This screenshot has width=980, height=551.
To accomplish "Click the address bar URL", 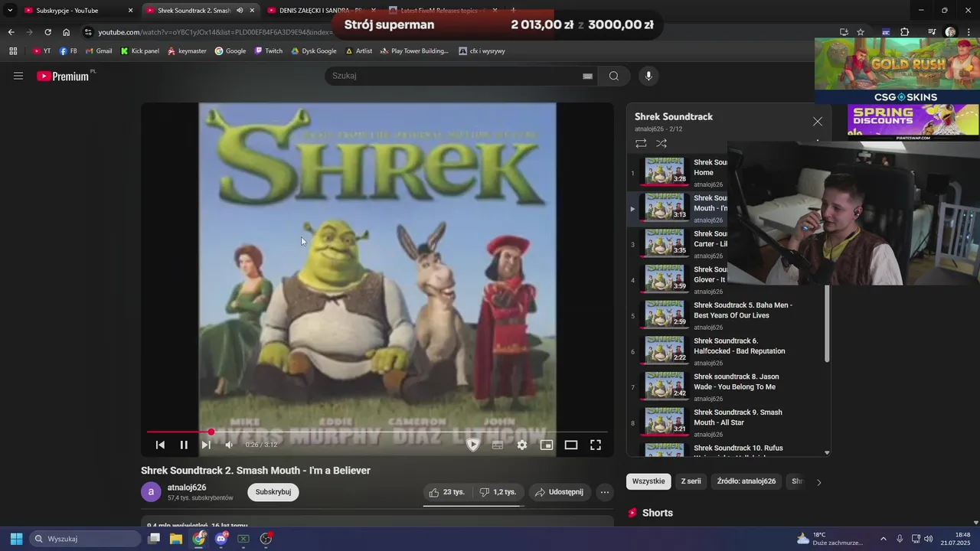I will click(x=215, y=32).
